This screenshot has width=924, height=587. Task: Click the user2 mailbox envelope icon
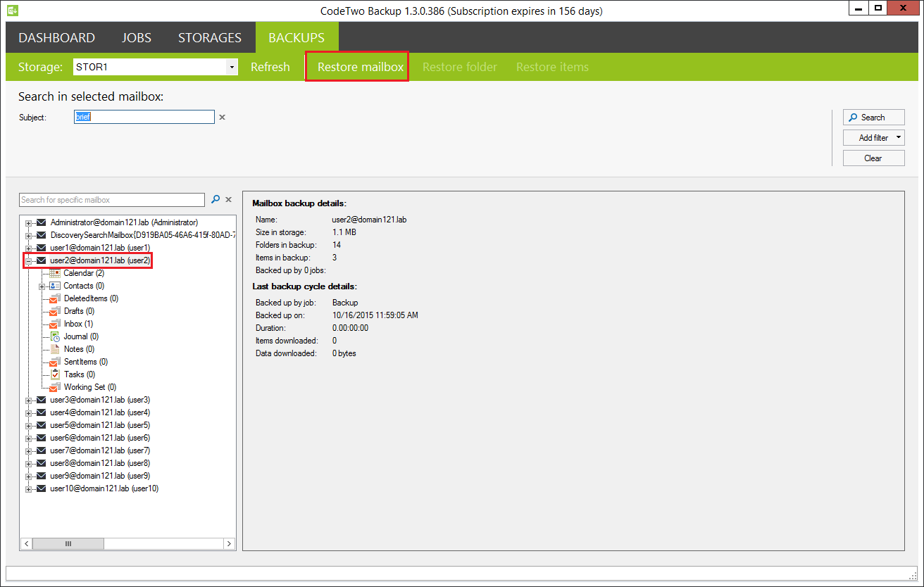click(42, 260)
